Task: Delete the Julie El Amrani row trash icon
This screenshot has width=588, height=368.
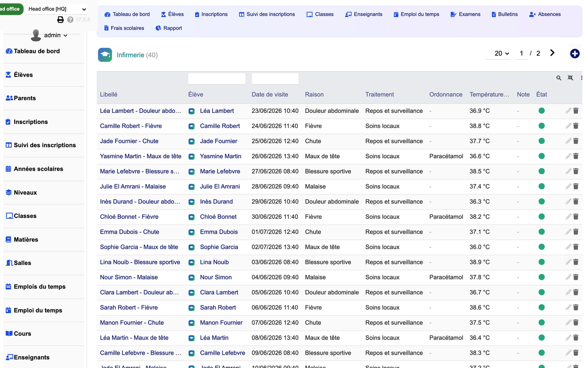Action: tap(576, 186)
